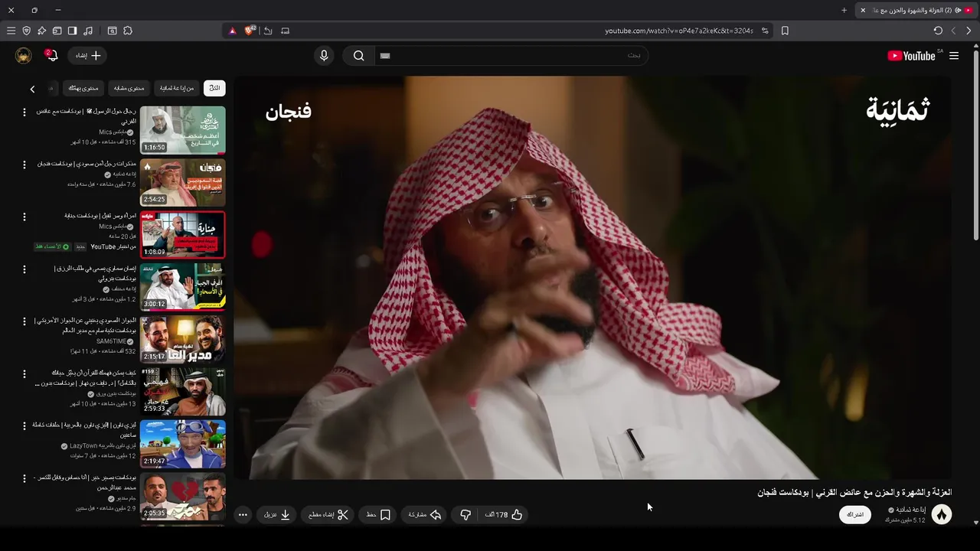
Task: Open options menu for the 2:54:25 video
Action: point(24,164)
